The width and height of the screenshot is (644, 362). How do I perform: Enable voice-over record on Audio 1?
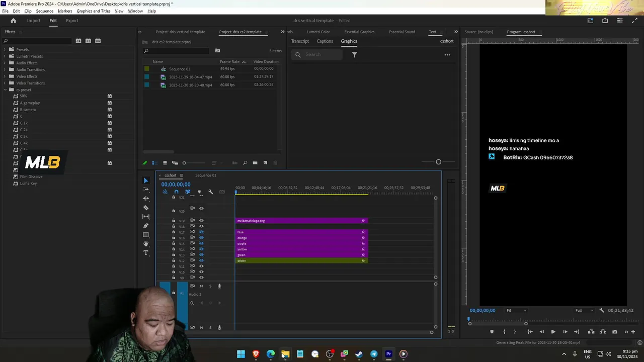coord(219,286)
